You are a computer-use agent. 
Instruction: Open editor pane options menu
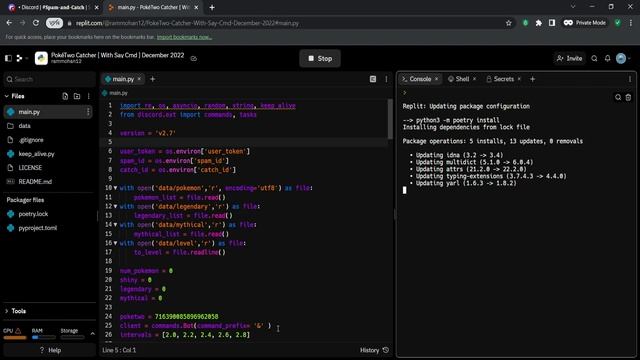point(386,79)
